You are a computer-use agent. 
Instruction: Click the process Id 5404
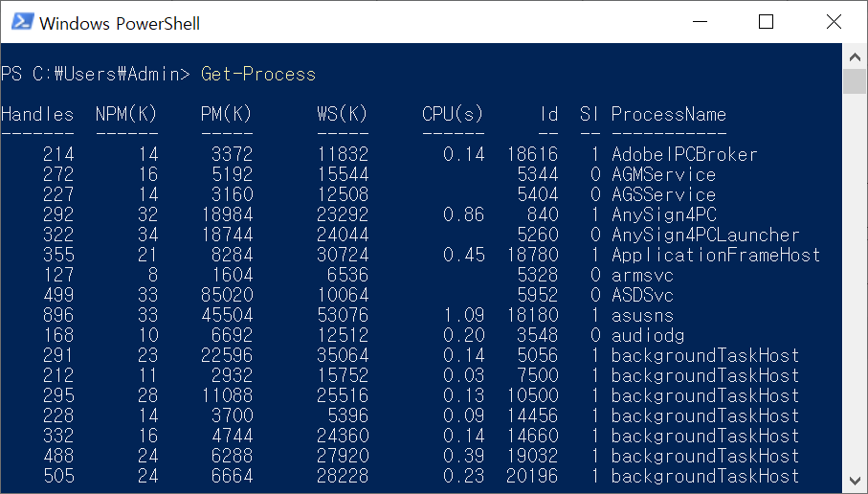pyautogui.click(x=538, y=195)
